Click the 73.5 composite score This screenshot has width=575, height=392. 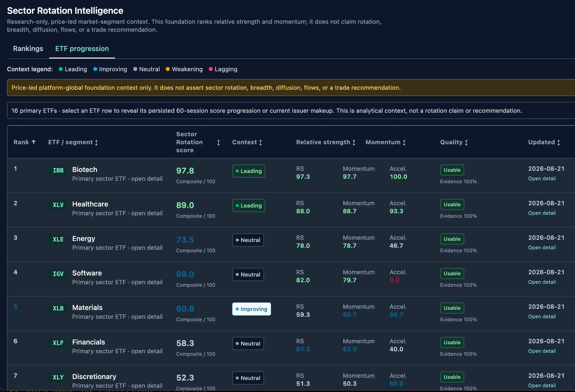(185, 240)
